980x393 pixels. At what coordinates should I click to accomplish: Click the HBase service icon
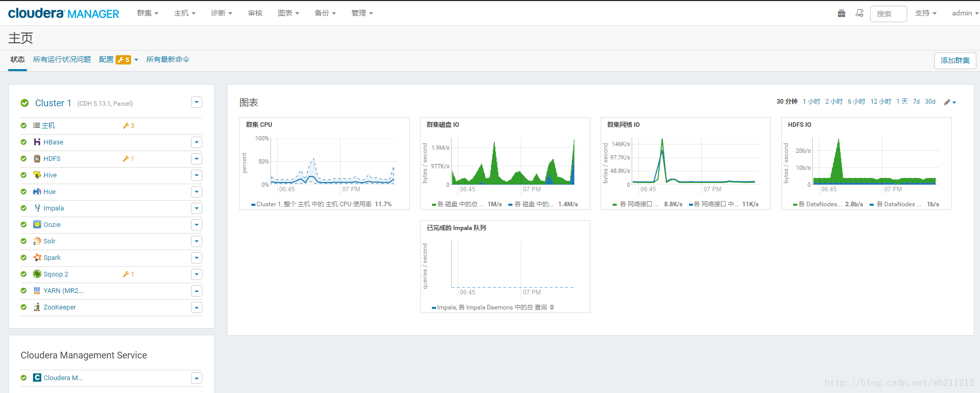(37, 142)
